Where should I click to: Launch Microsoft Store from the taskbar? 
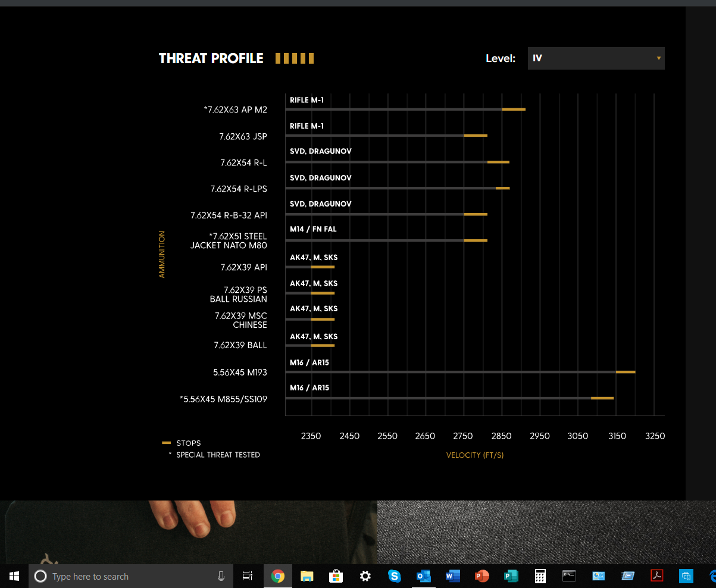(x=336, y=576)
